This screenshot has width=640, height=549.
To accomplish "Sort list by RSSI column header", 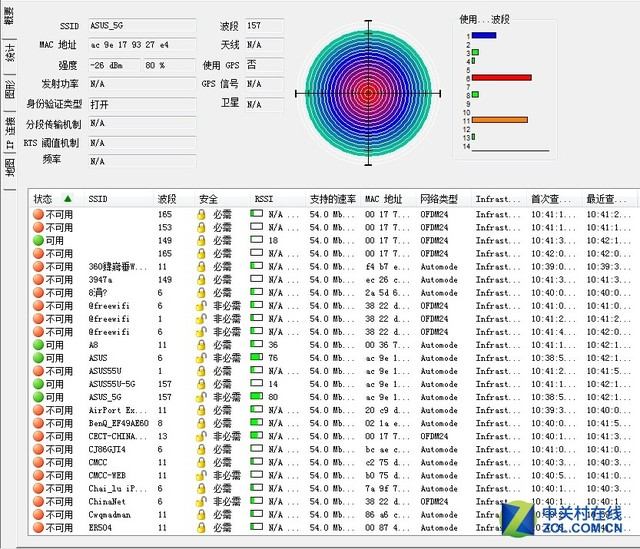I will [278, 199].
